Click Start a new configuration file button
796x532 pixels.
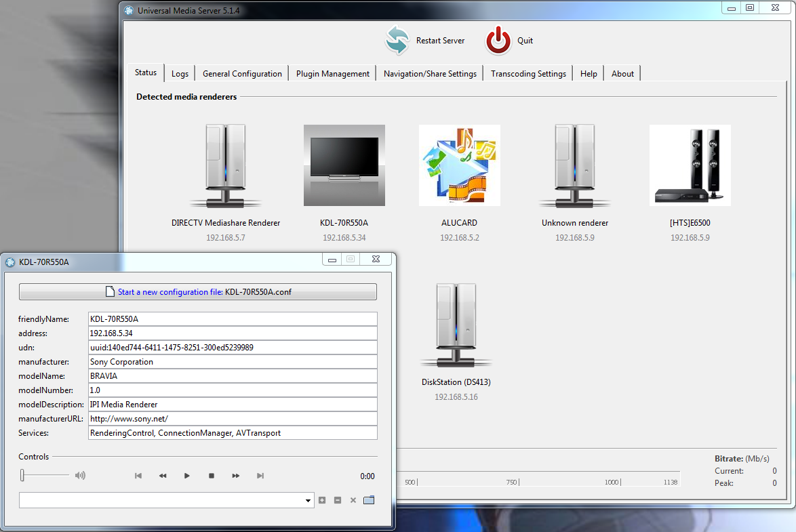[x=198, y=292]
